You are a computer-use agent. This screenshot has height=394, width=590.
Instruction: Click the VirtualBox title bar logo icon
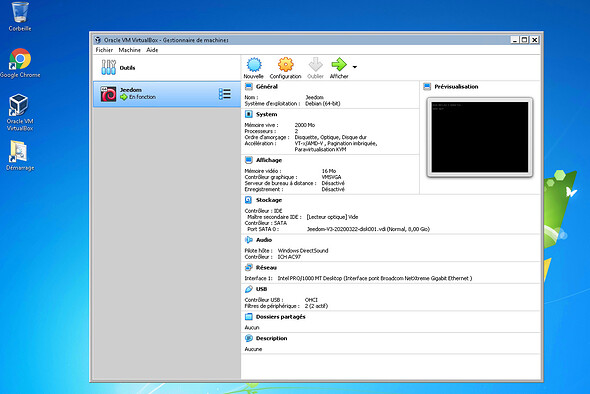pos(98,40)
